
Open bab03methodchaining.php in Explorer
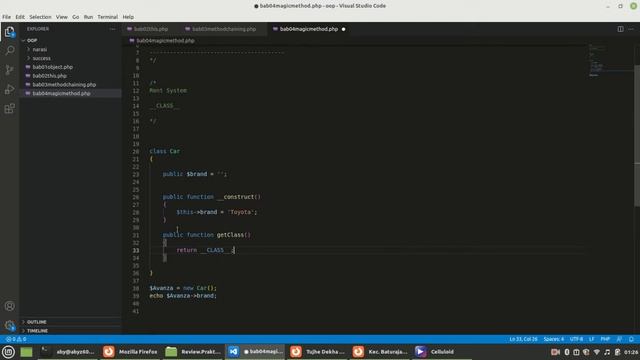(x=64, y=84)
